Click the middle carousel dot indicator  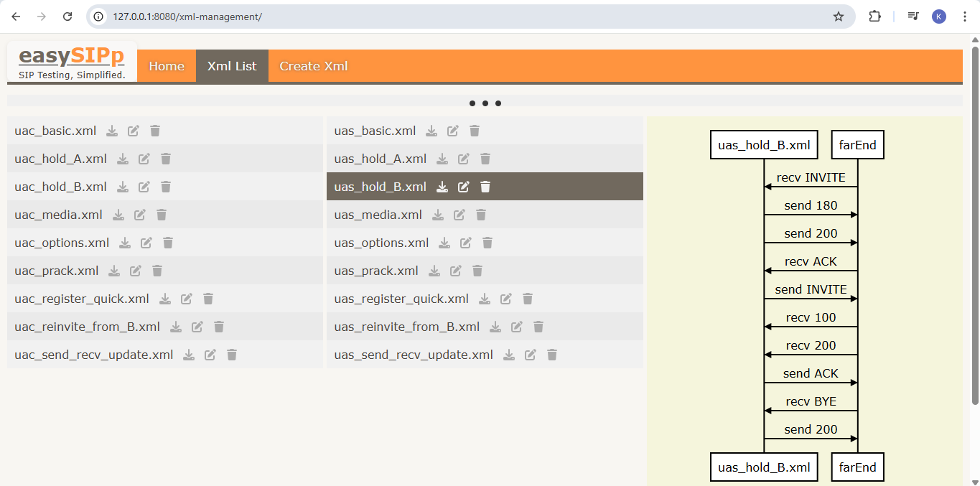[485, 103]
